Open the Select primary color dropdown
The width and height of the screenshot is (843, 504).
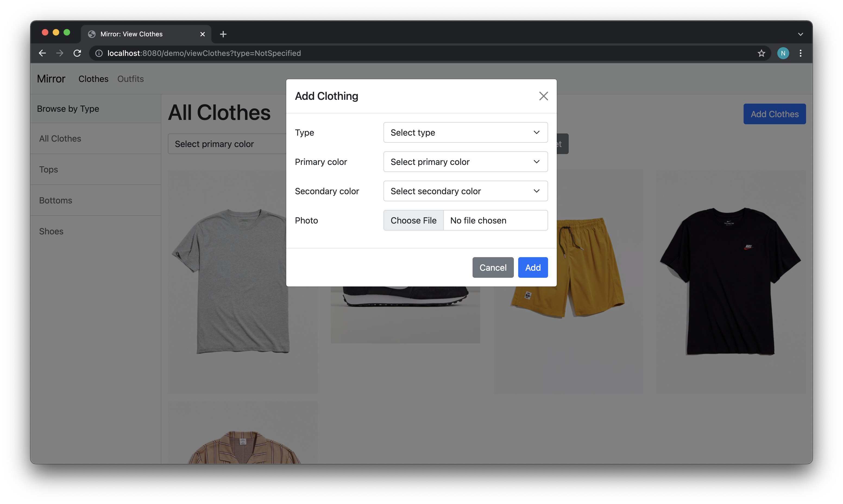(465, 162)
